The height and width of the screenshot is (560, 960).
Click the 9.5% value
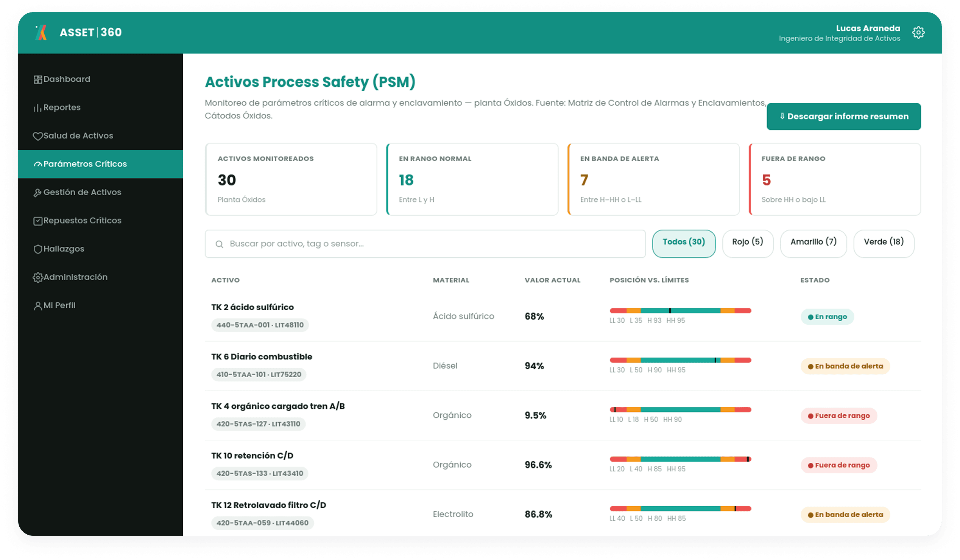coord(535,415)
